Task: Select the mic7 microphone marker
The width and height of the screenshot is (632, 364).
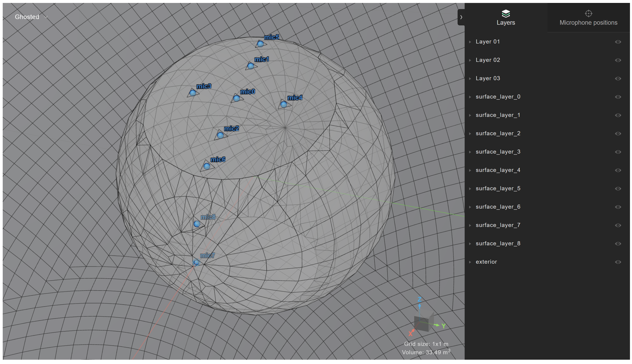Action: (196, 263)
